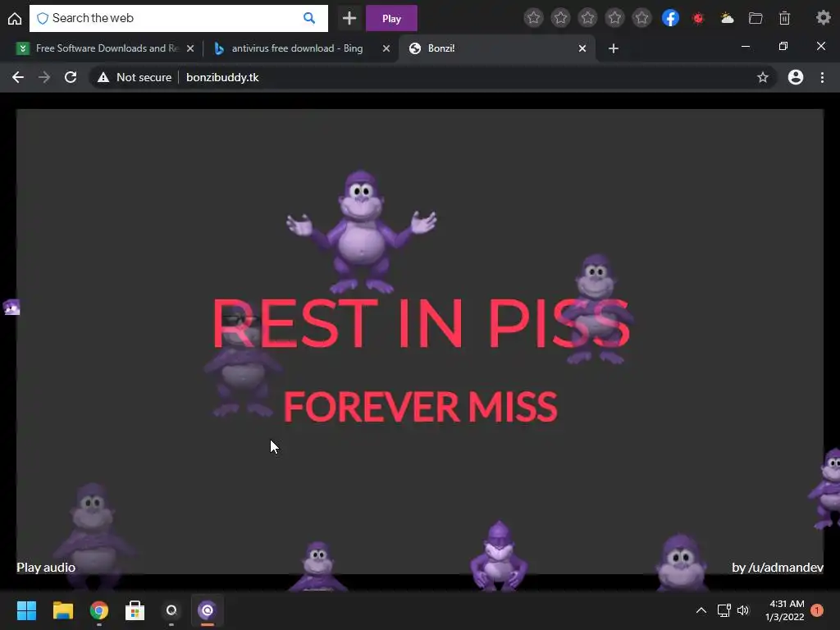Click the Play audio link
The width and height of the screenshot is (840, 630).
(x=46, y=568)
